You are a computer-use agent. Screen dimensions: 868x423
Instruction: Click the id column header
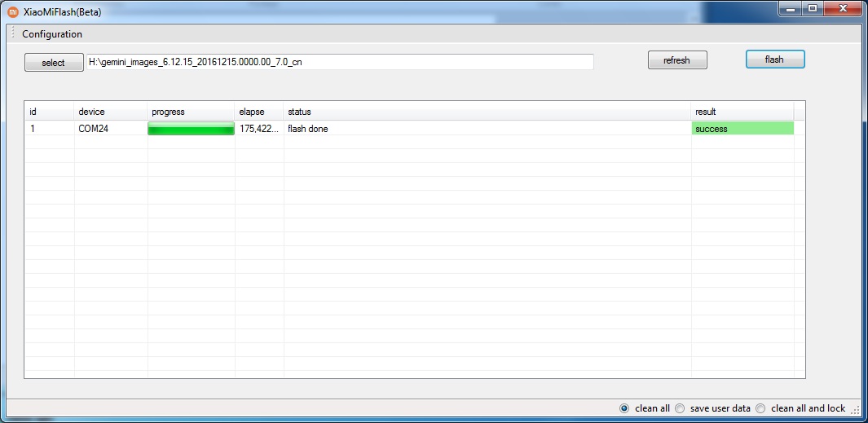click(49, 112)
